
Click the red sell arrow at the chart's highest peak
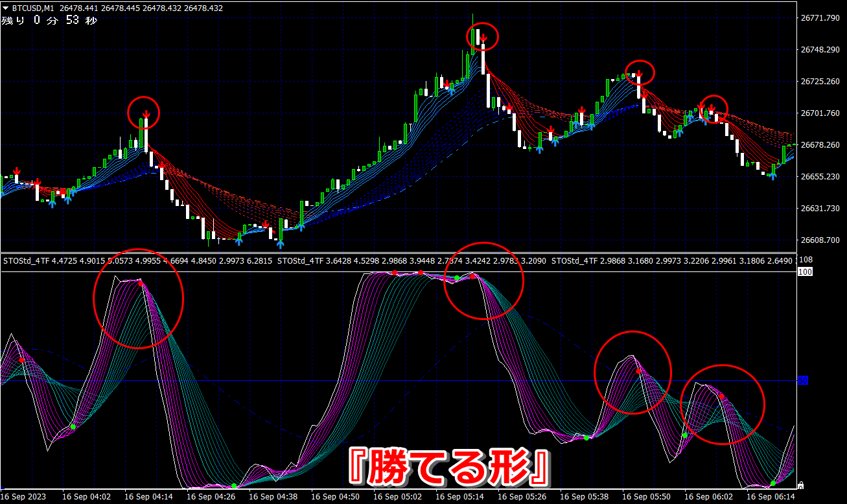[x=483, y=38]
